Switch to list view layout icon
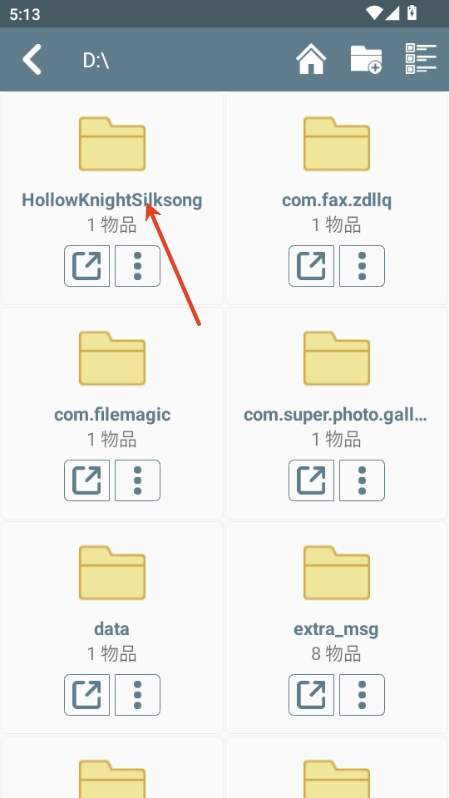449x798 pixels. coord(421,59)
